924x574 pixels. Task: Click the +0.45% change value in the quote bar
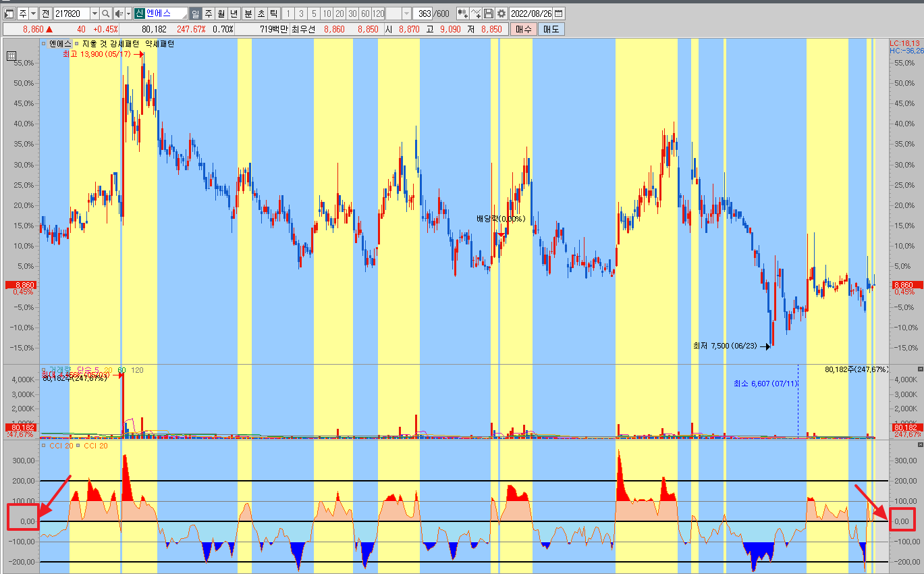[105, 29]
